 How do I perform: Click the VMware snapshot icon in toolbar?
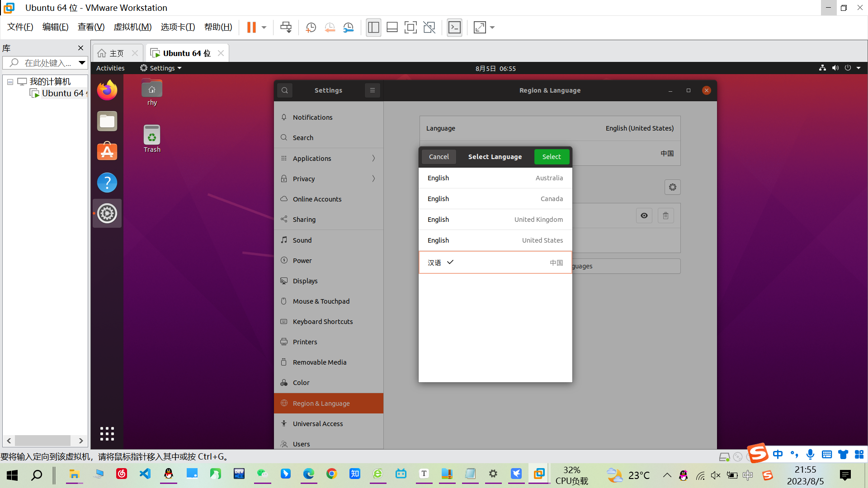click(310, 28)
